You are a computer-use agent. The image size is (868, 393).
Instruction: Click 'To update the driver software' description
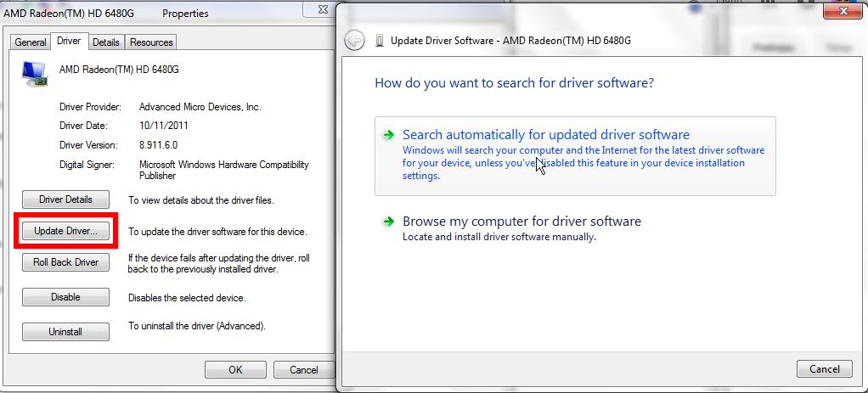tap(217, 232)
